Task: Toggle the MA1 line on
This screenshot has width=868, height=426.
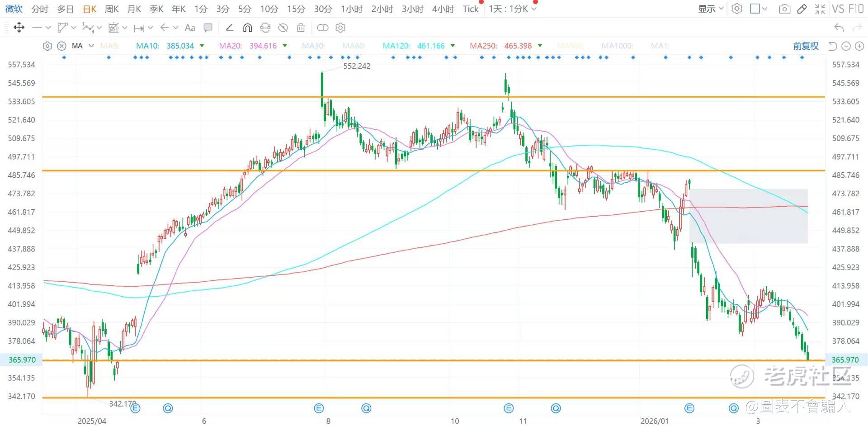Action: (x=660, y=46)
